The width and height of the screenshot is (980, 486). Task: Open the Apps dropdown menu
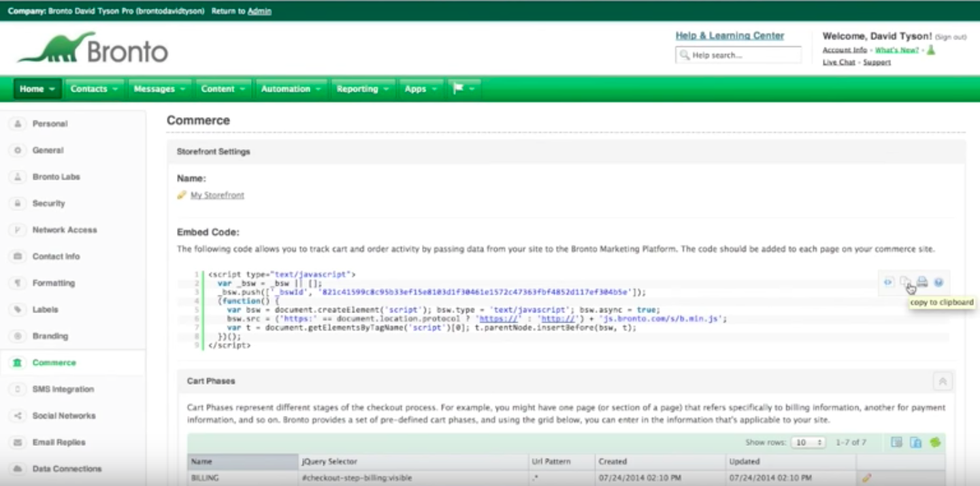[421, 89]
